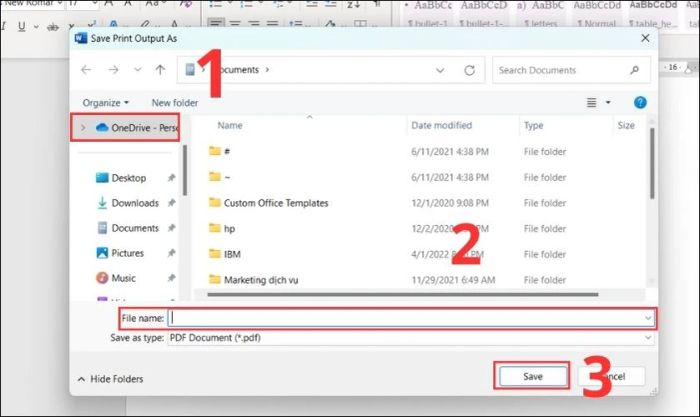
Task: Select the Documents breadcrumb in address bar
Action: click(239, 70)
